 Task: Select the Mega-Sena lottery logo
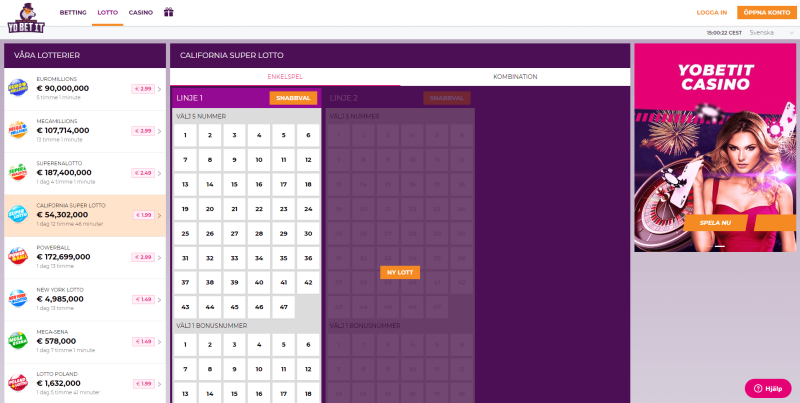pos(18,340)
